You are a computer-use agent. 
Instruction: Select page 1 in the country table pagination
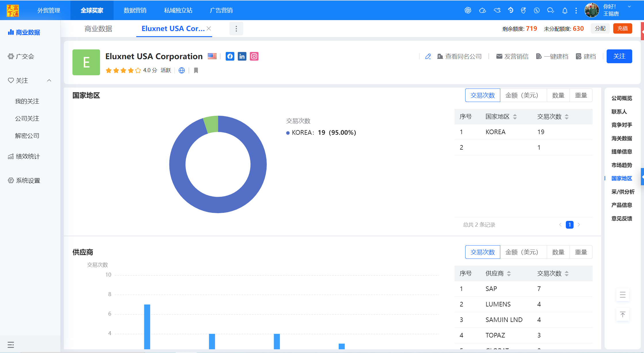(x=570, y=225)
